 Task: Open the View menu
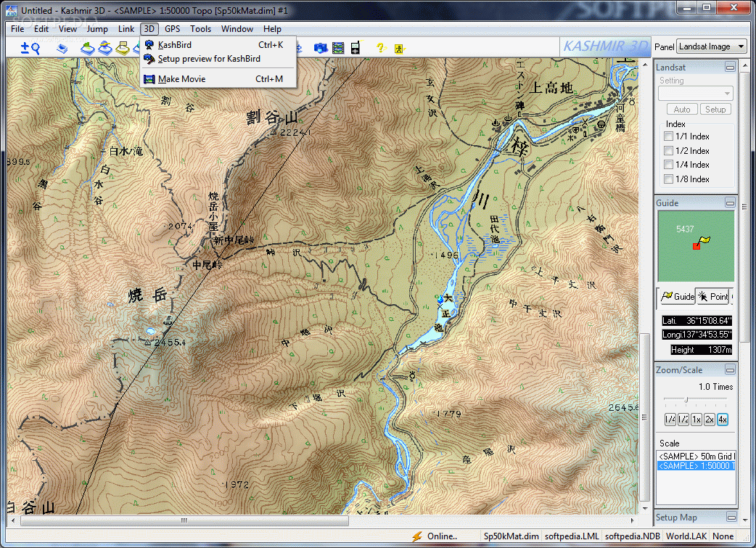67,29
